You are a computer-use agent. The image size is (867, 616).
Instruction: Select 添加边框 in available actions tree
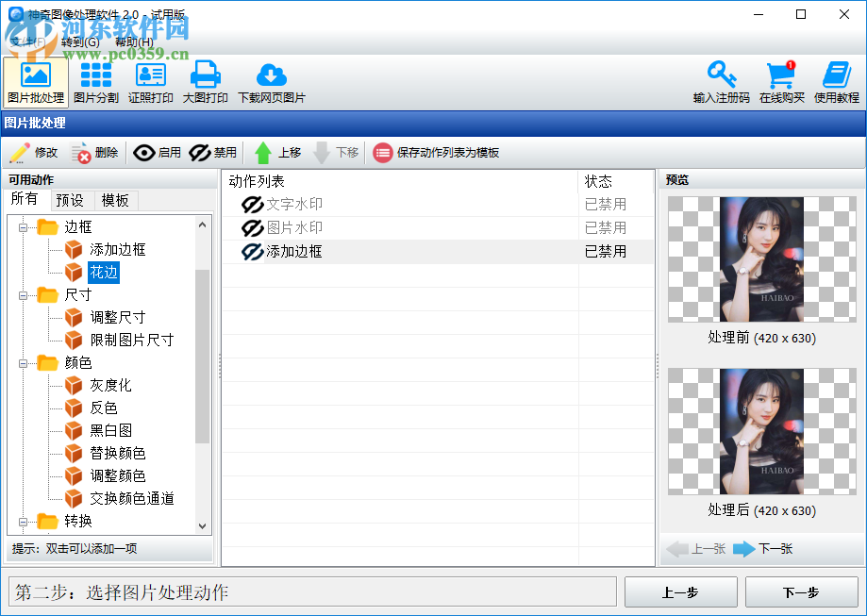(x=117, y=250)
